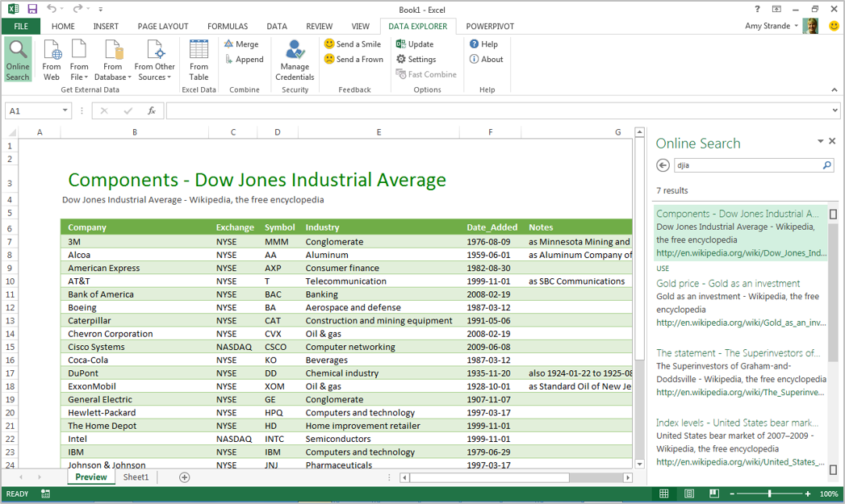Add a new sheet with plus button
845x504 pixels.
coord(184,477)
